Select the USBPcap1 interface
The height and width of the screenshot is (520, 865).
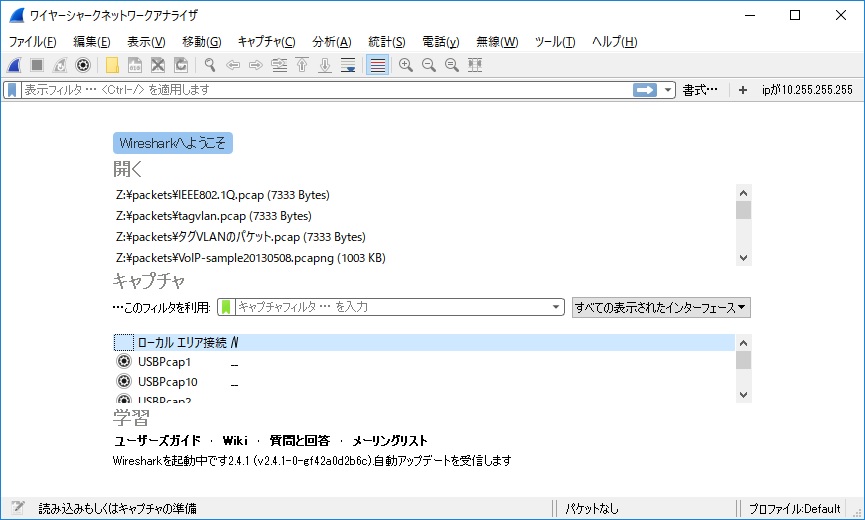pyautogui.click(x=424, y=362)
